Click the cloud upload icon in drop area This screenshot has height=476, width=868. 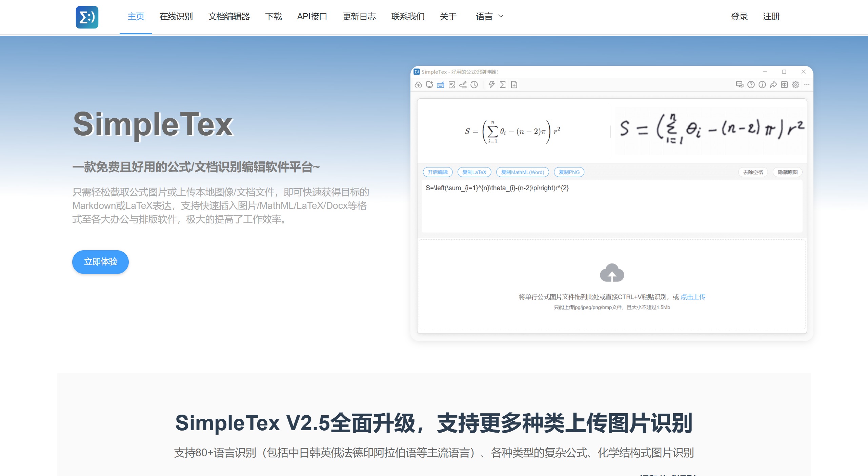coord(612,273)
